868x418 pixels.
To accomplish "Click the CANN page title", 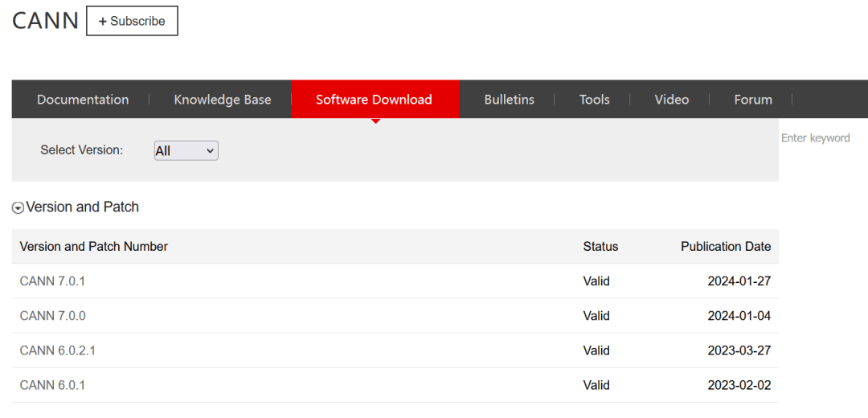I will (45, 21).
